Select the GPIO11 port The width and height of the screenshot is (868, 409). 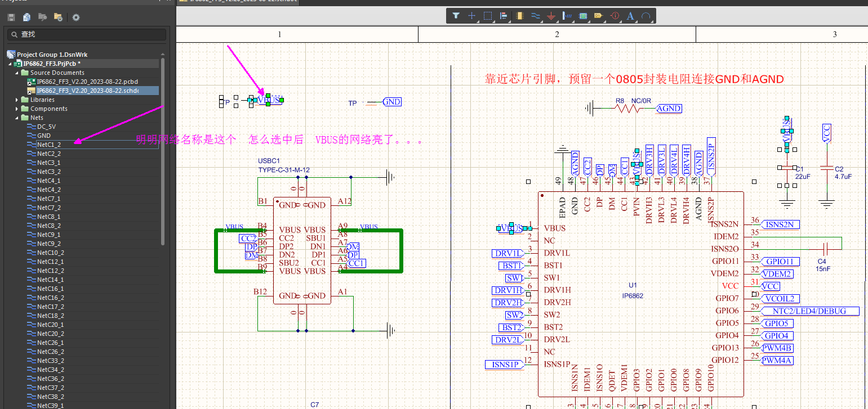[x=781, y=262]
